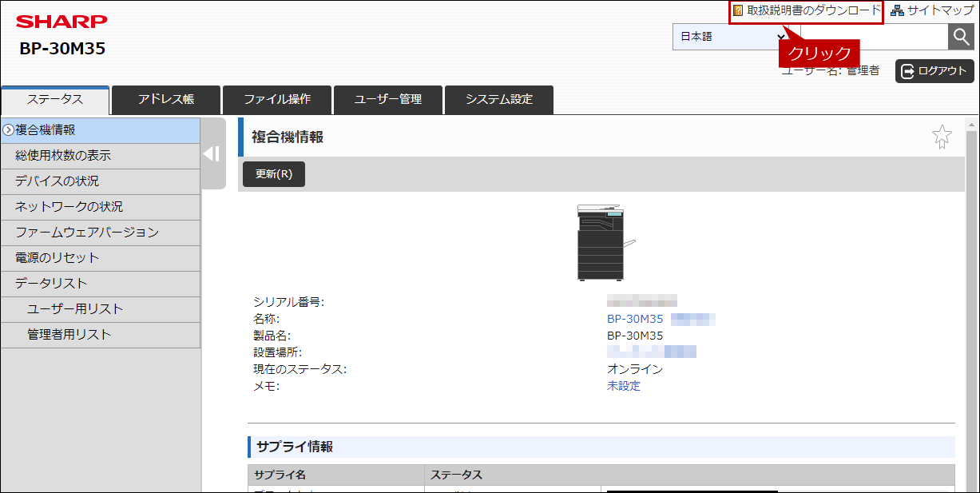Select ユーザー用リスト submenu item

click(x=100, y=309)
